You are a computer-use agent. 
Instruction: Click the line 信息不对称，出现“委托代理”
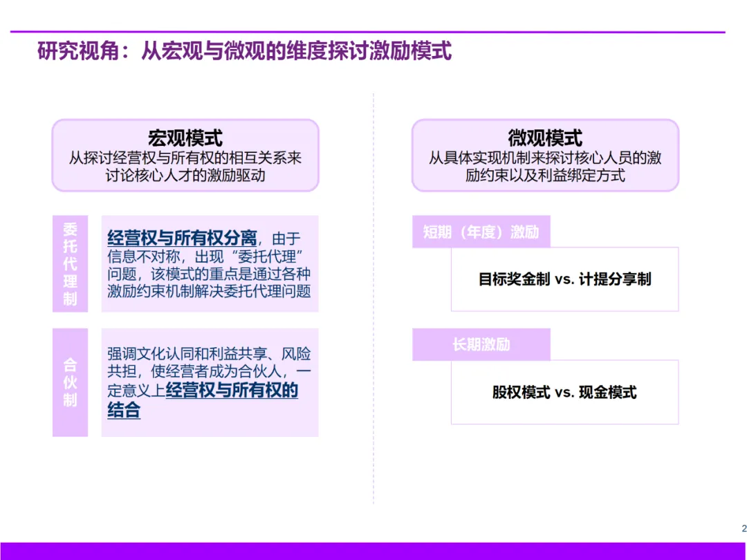click(205, 256)
